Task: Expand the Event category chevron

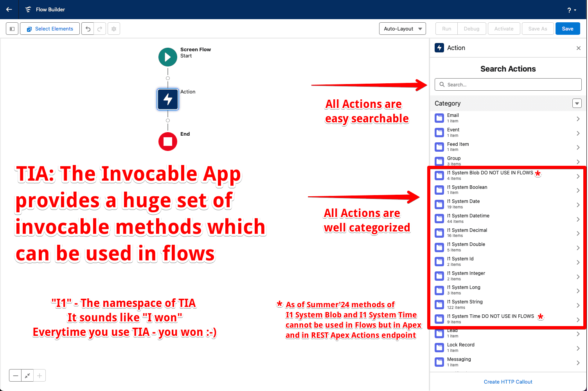Action: [578, 133]
